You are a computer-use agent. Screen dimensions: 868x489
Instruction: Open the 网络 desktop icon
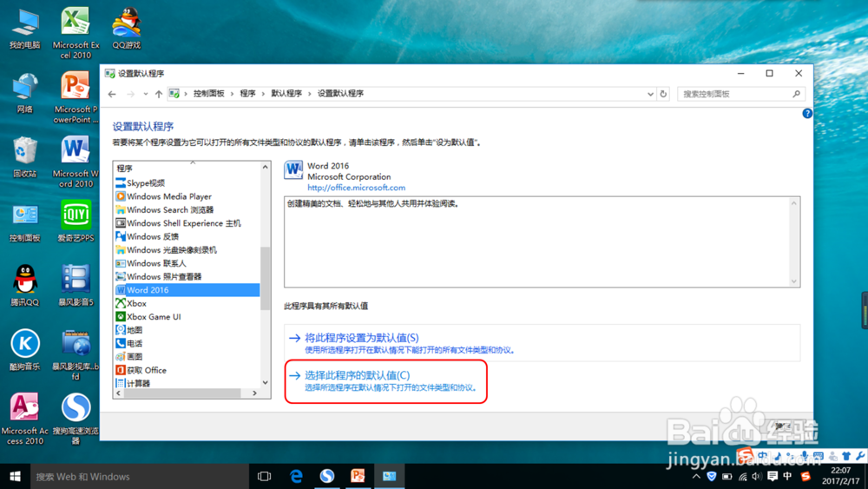(x=25, y=93)
